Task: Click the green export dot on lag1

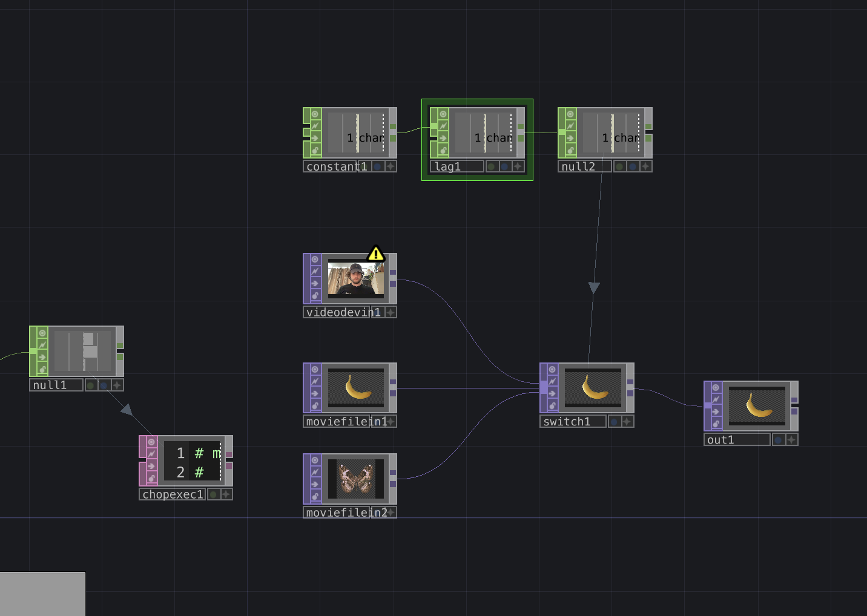Action: click(x=491, y=166)
